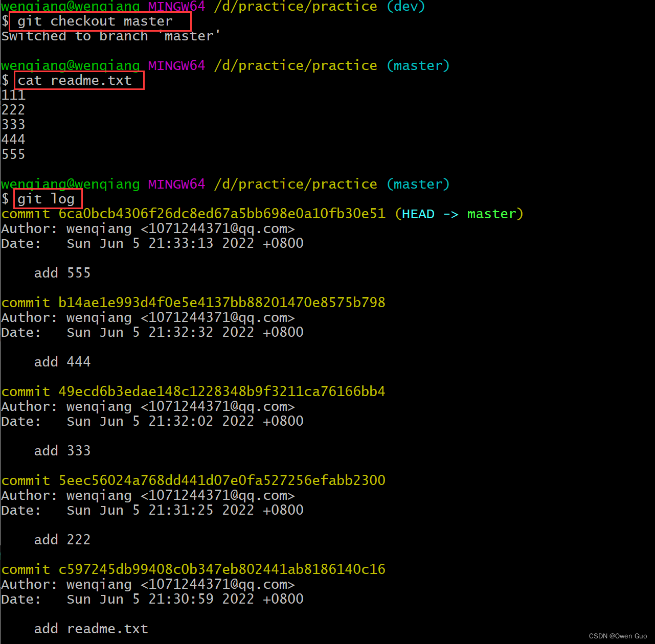Click the 'cat readme.txt' command
The width and height of the screenshot is (655, 644).
click(x=75, y=81)
